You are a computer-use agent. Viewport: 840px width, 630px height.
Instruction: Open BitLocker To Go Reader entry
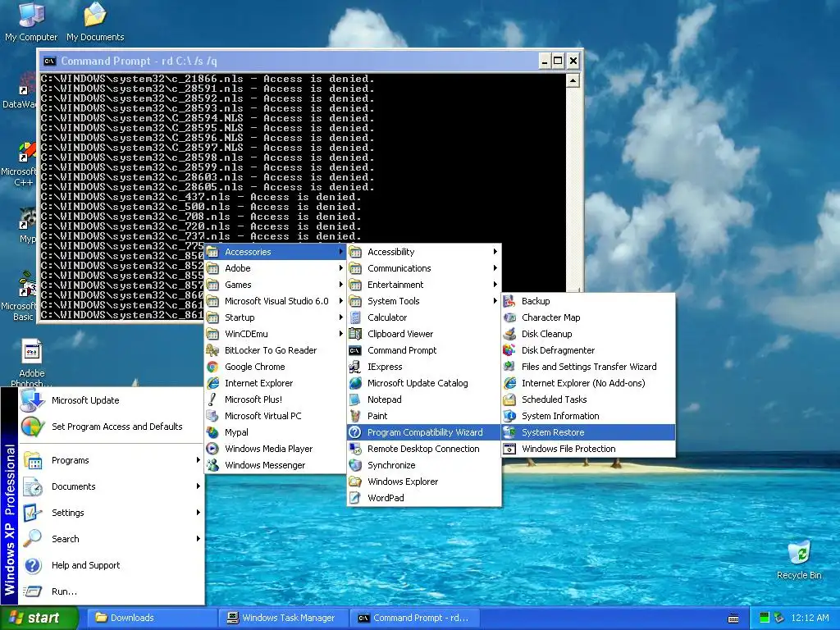coord(276,350)
